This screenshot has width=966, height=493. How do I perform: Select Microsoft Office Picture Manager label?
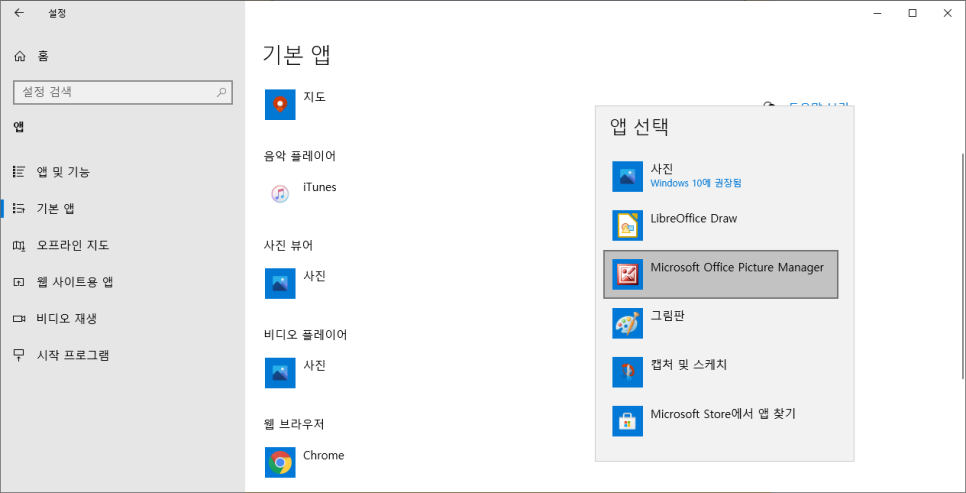point(737,267)
